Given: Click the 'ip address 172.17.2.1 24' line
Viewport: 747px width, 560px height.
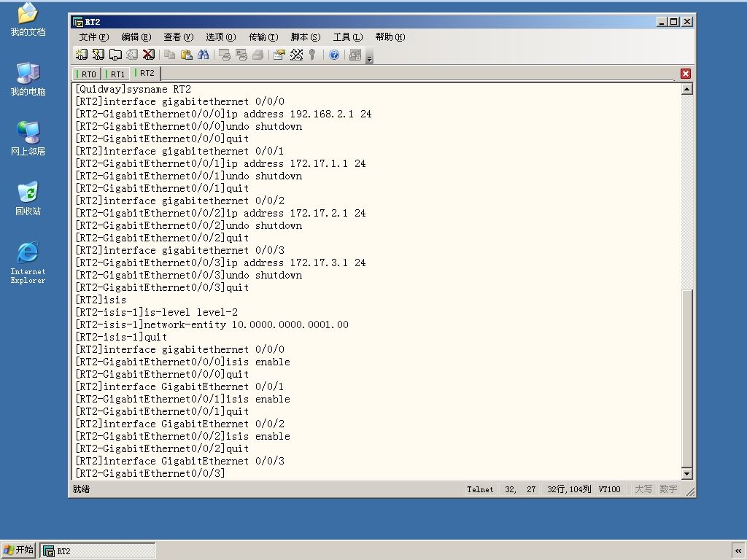Looking at the screenshot, I should (x=220, y=213).
